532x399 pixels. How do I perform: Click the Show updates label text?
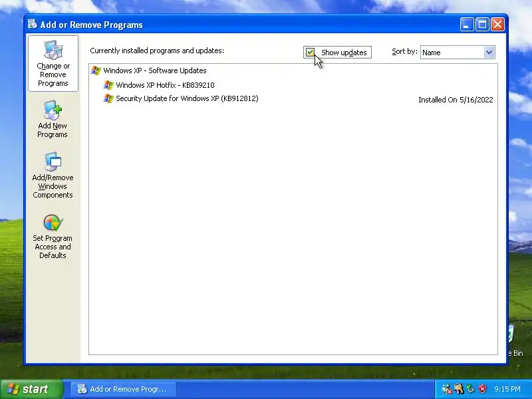[344, 53]
